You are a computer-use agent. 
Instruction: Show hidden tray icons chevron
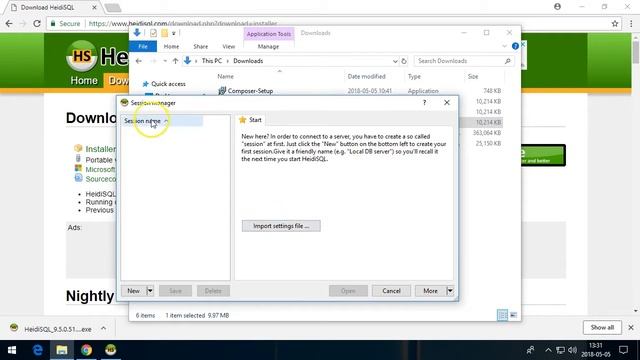[548, 350]
